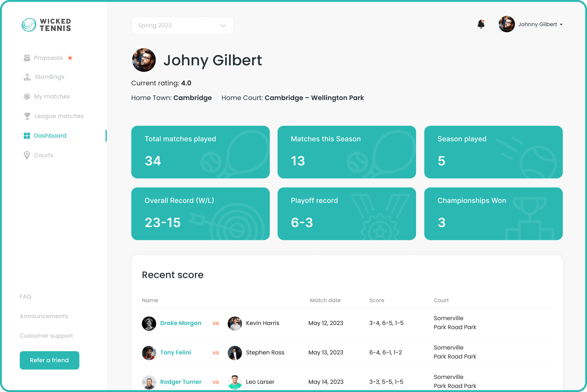Click the Proposals envelope icon
The image size is (587, 392).
[27, 58]
